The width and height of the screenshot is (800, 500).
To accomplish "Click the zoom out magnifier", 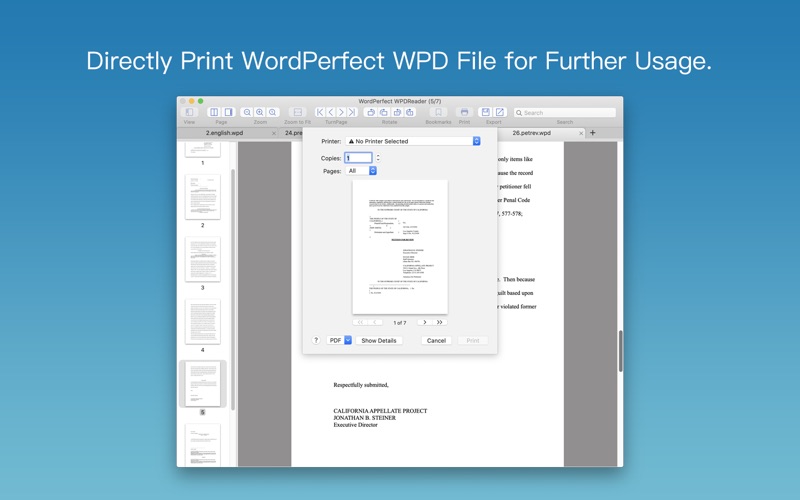I will pyautogui.click(x=247, y=112).
